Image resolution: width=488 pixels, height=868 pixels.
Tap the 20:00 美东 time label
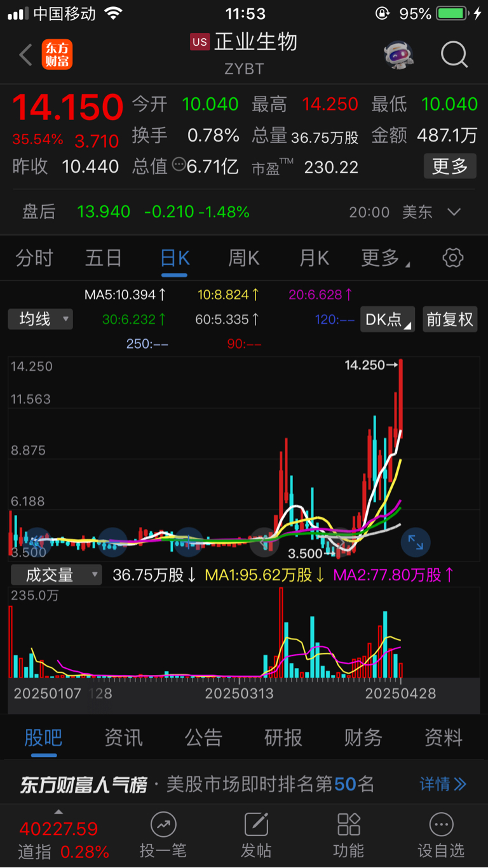391,212
